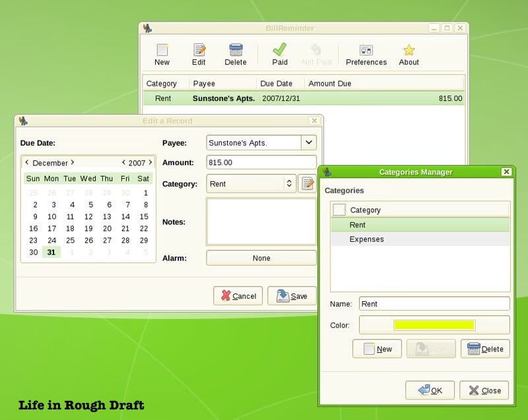The height and width of the screenshot is (420, 528).
Task: Expand the Payee combo box arrow
Action: 309,142
